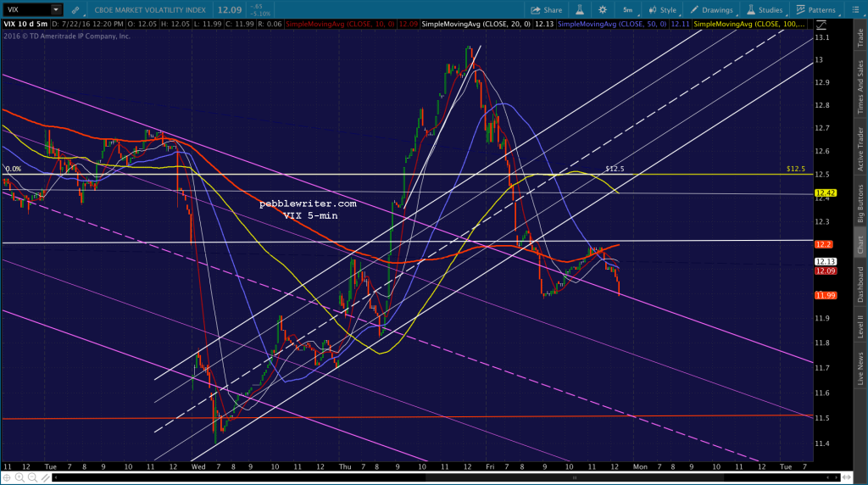
Task: Open the Level II side tab
Action: click(860, 326)
